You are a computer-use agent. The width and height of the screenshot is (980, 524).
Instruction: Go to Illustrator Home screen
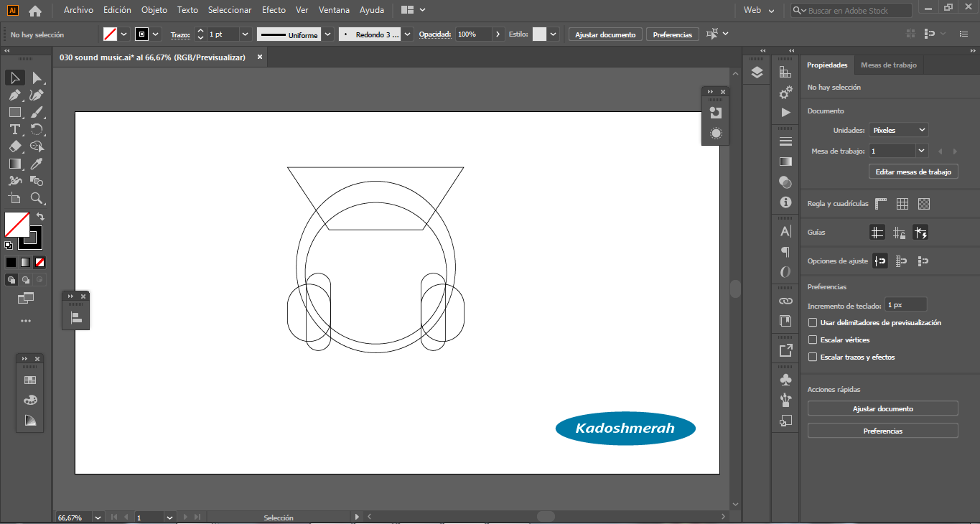pyautogui.click(x=34, y=11)
